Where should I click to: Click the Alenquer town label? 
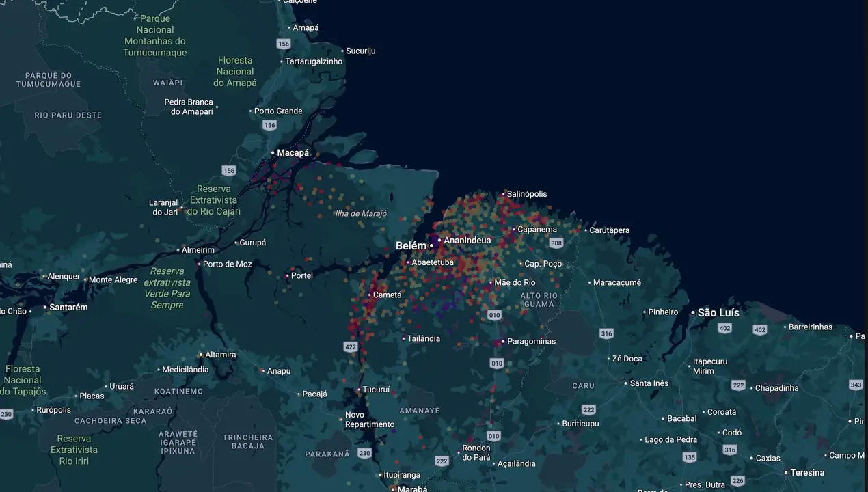(x=64, y=277)
